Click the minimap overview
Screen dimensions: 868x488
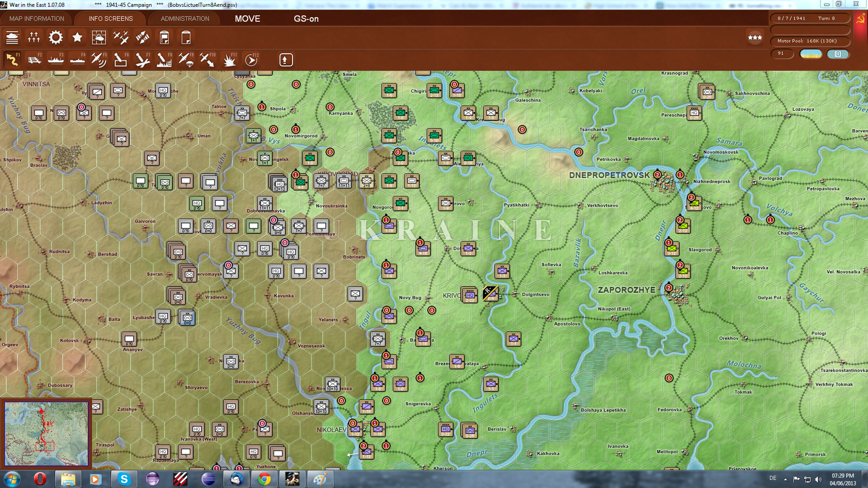46,434
